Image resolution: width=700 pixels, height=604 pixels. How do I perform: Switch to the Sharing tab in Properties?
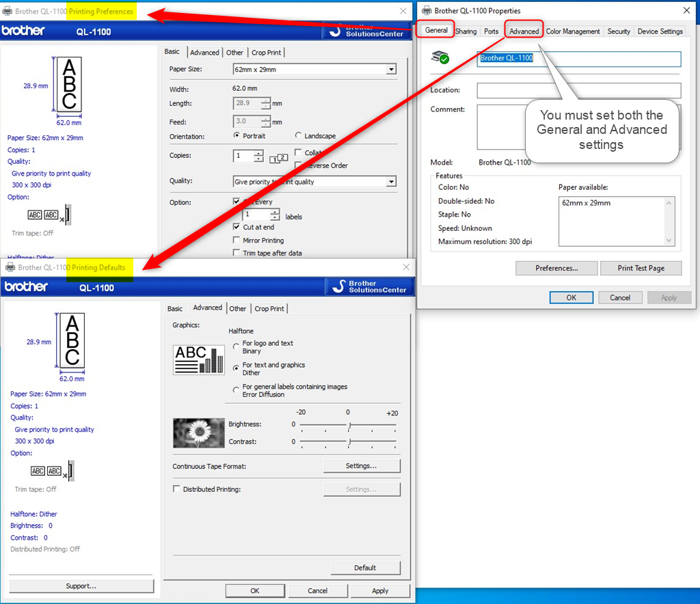click(x=466, y=31)
